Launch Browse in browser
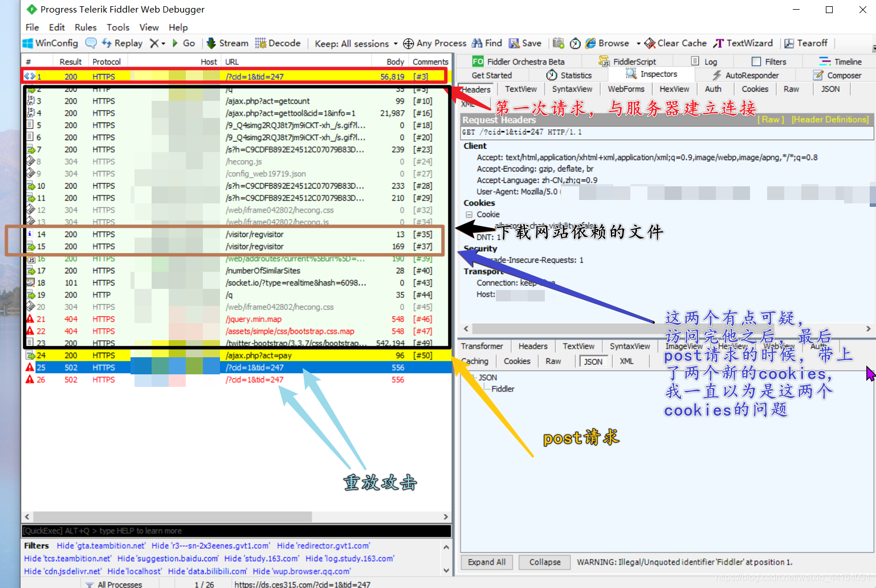Screen dimensions: 876x588 coord(608,43)
